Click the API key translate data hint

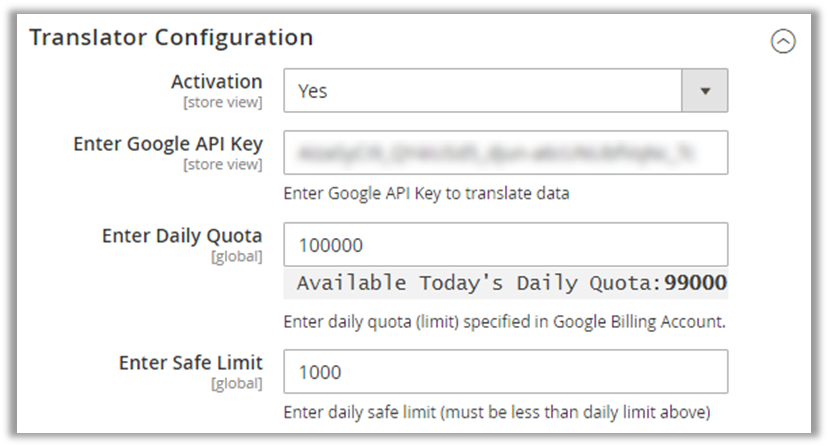click(426, 193)
